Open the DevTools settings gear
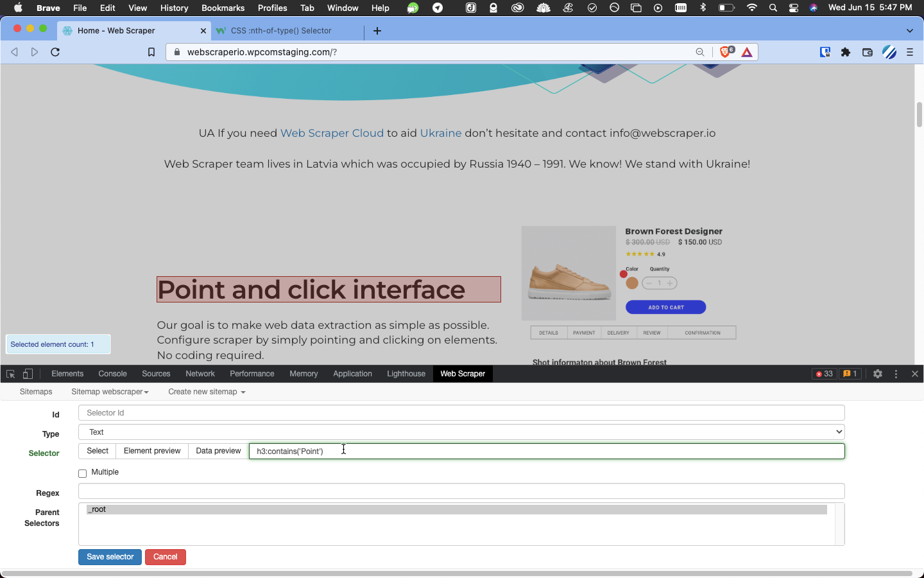Viewport: 924px width, 578px height. pos(877,373)
